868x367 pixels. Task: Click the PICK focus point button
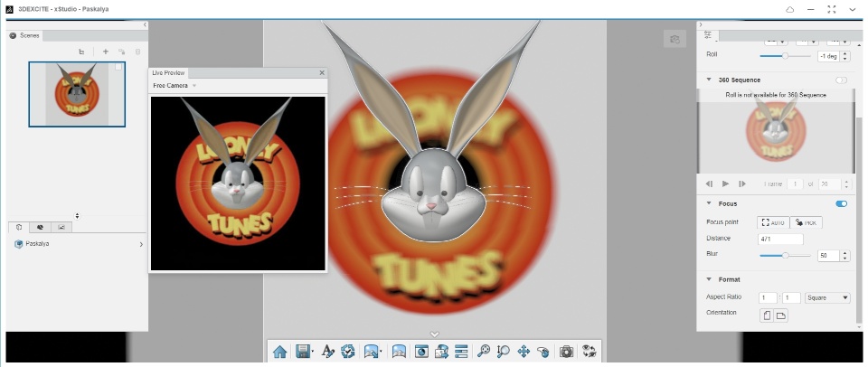806,222
